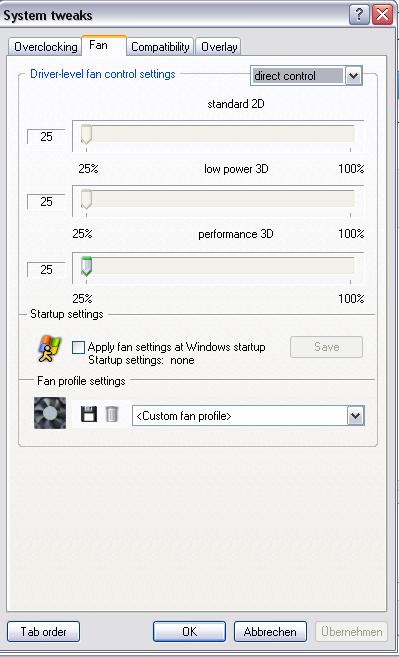
Task: Open the direct control mode dropdown
Action: [353, 76]
